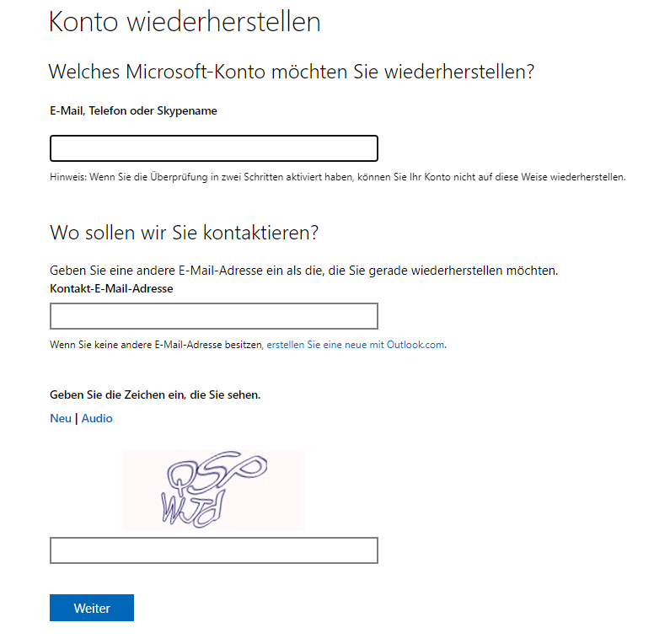Request a new captcha via Neu link
This screenshot has height=644, width=654.
click(61, 419)
